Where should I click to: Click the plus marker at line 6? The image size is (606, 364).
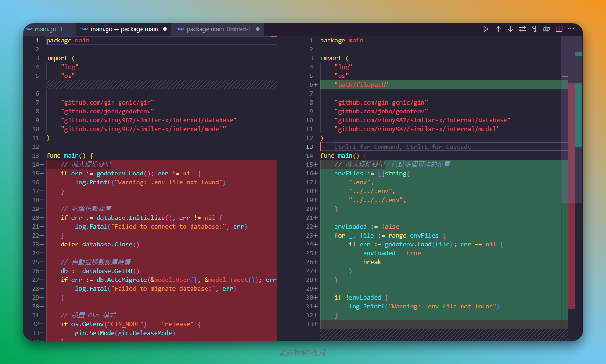coord(315,84)
